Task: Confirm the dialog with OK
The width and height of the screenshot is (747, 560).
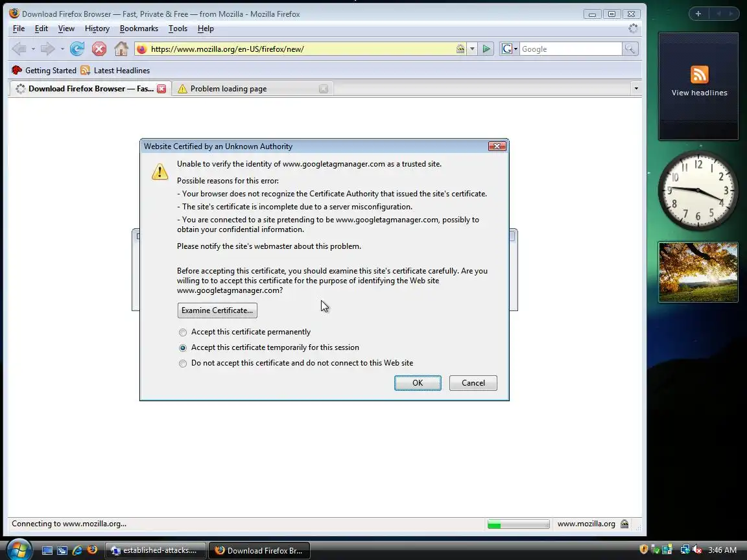Action: (418, 383)
